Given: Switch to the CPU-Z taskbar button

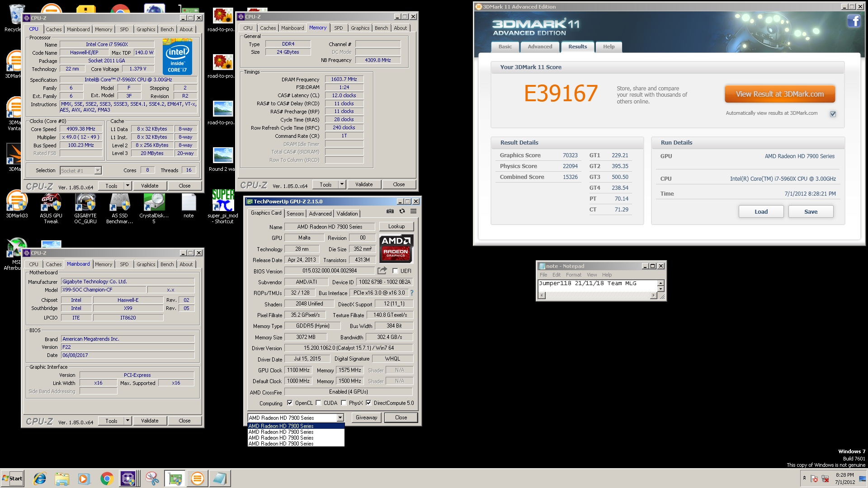Looking at the screenshot, I should click(128, 479).
